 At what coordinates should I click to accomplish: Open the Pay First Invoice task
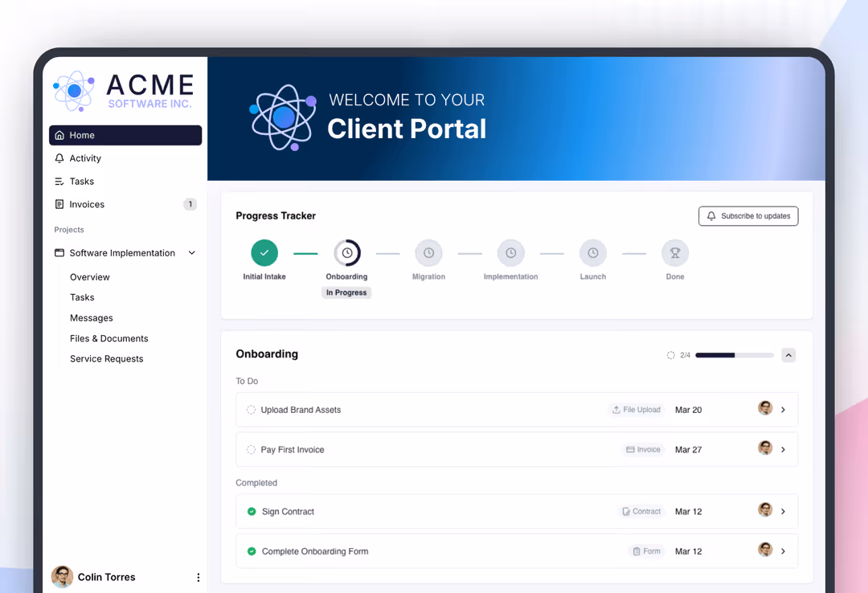(x=517, y=450)
